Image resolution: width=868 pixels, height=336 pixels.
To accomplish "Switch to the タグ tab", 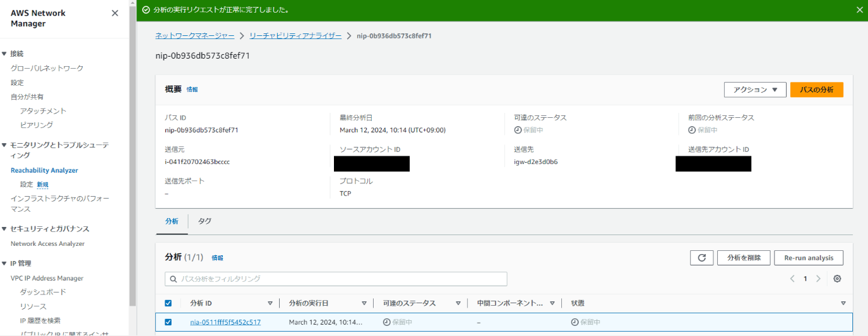I will pos(205,221).
